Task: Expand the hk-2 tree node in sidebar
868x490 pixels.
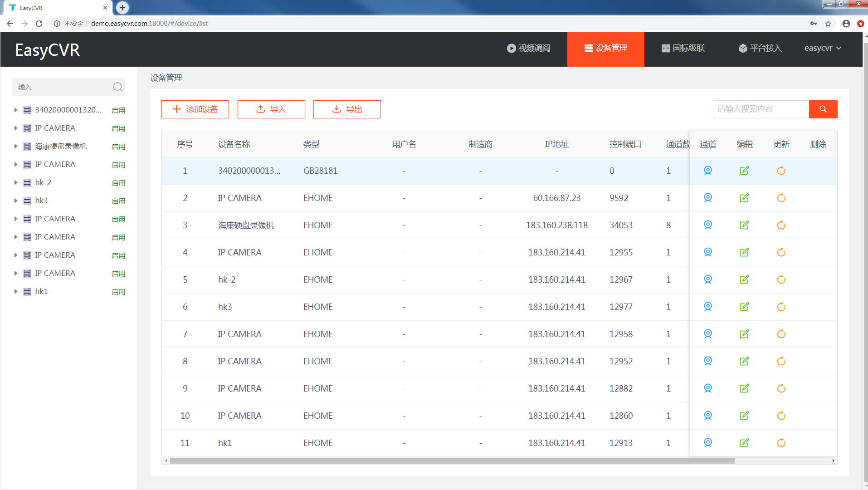Action: pos(15,182)
